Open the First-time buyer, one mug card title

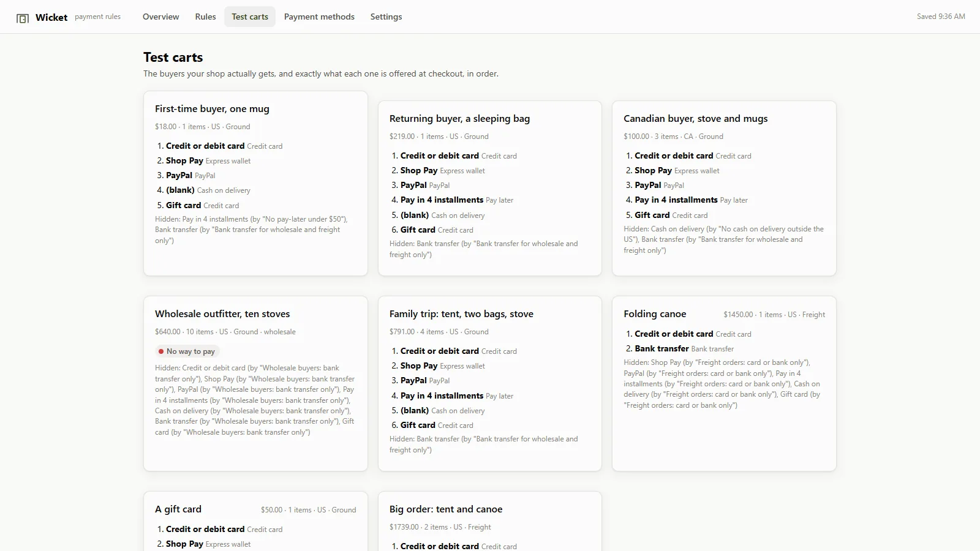click(212, 108)
